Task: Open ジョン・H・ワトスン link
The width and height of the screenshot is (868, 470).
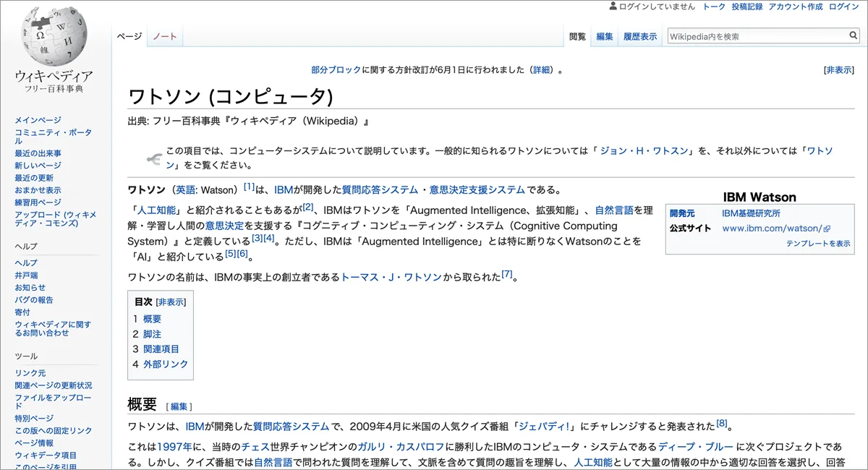Action: point(644,151)
